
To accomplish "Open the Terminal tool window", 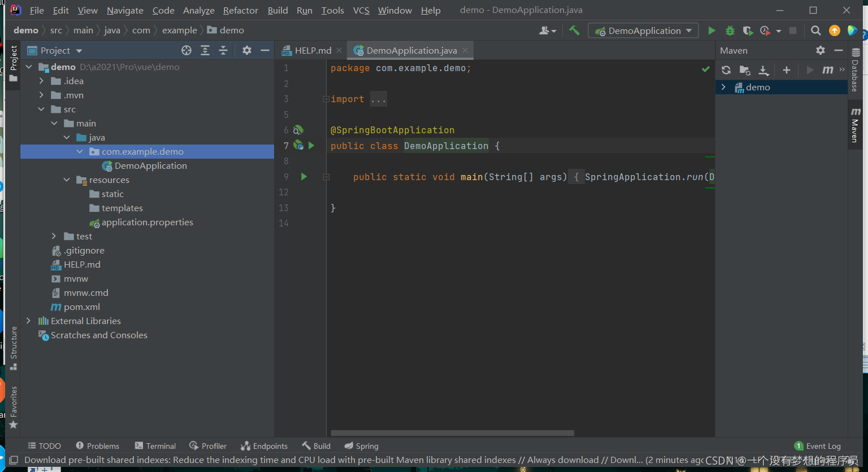I will [155, 446].
